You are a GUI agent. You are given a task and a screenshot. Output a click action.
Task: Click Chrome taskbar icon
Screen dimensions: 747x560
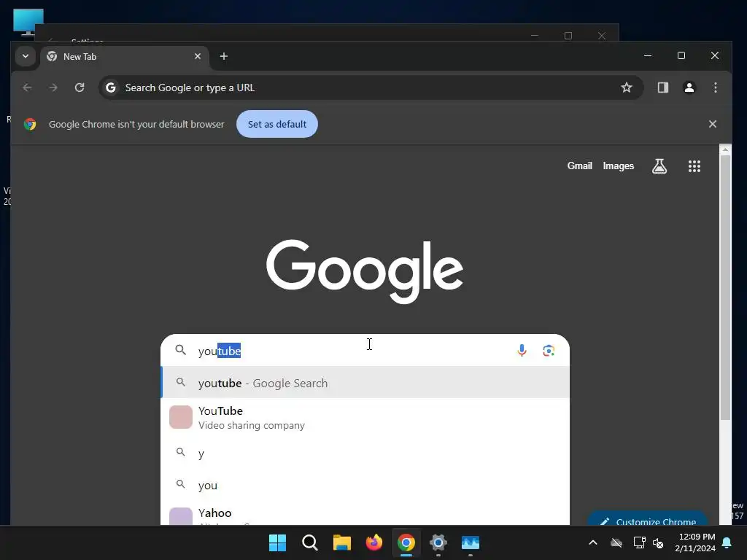click(406, 542)
